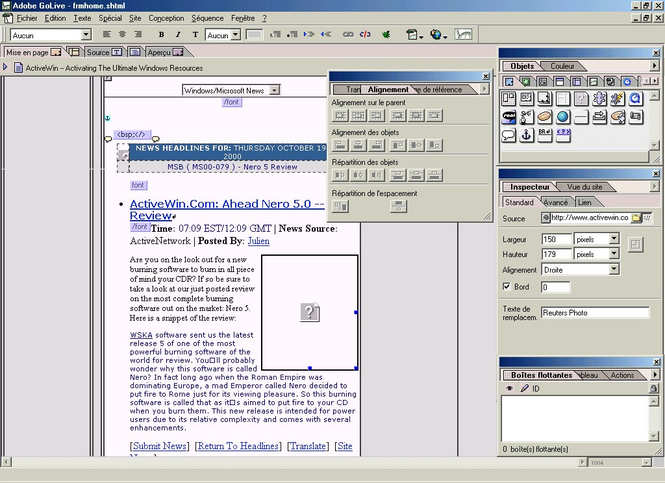Switch to Couleur tab
The image size is (665, 483).
click(562, 66)
